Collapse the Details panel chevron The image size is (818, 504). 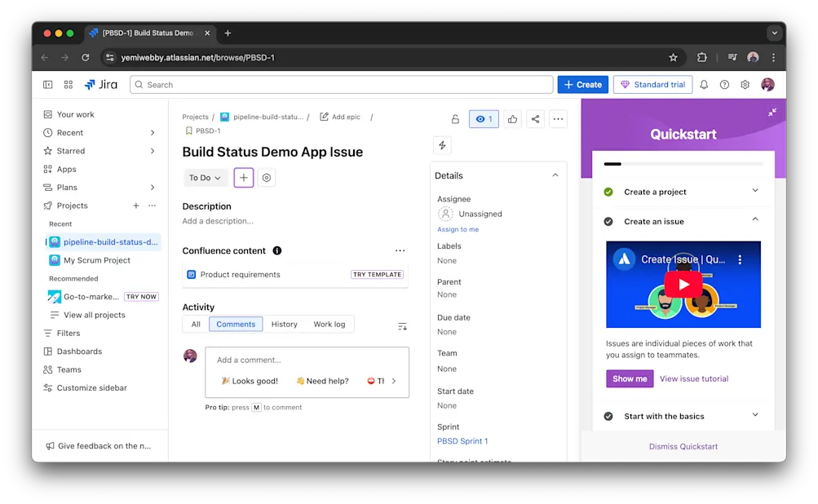(555, 175)
